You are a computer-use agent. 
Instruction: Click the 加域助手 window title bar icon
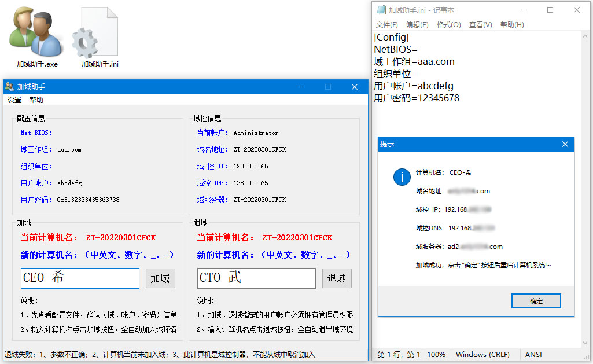coord(10,86)
